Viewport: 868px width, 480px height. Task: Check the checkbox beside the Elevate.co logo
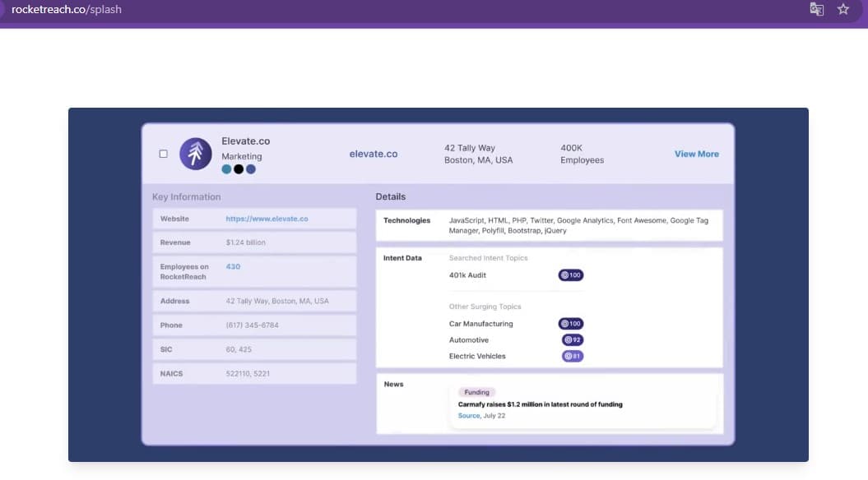163,153
